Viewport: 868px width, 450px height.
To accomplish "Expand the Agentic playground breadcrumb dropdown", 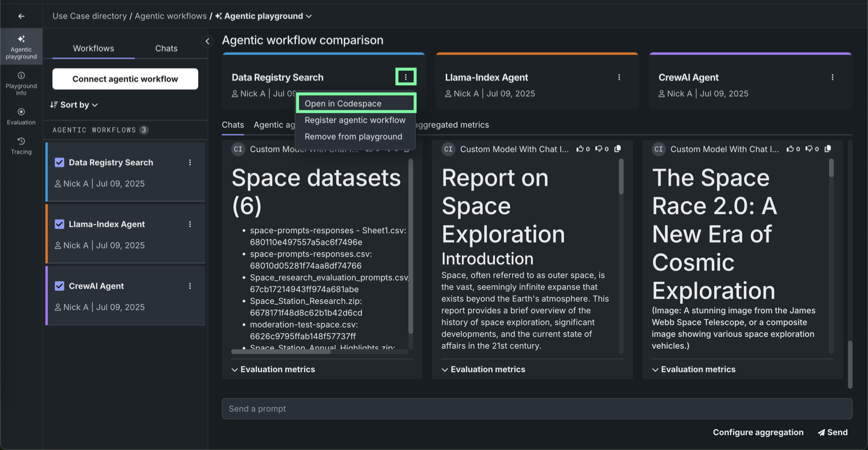I will click(309, 16).
